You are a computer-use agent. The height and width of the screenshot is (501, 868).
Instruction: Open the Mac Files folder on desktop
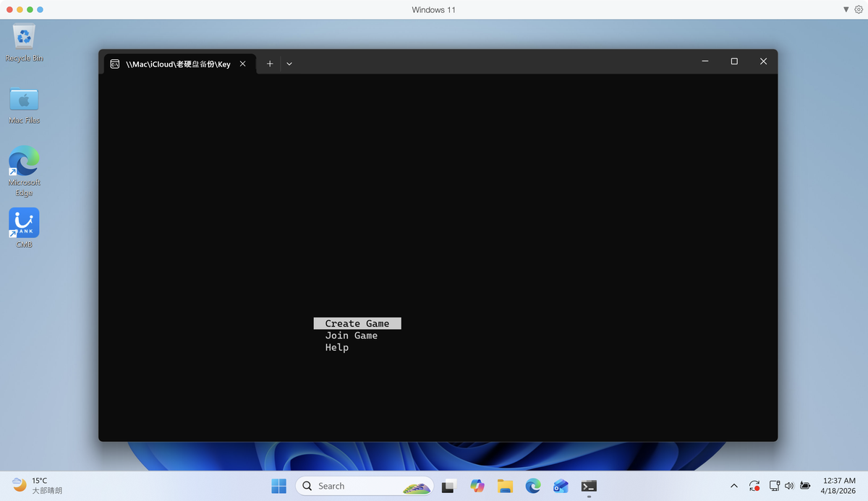tap(24, 104)
